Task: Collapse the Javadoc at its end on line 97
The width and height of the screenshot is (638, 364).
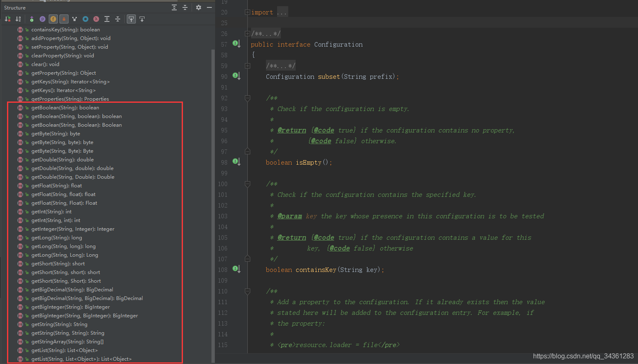Action: click(x=247, y=151)
